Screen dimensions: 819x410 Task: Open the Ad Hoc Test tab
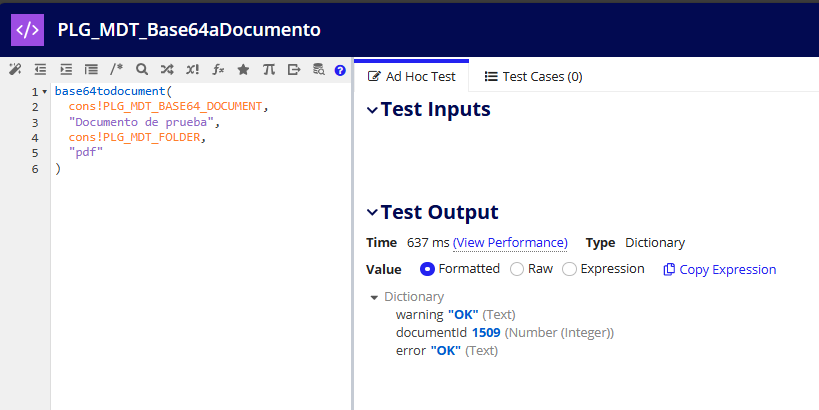click(x=412, y=76)
